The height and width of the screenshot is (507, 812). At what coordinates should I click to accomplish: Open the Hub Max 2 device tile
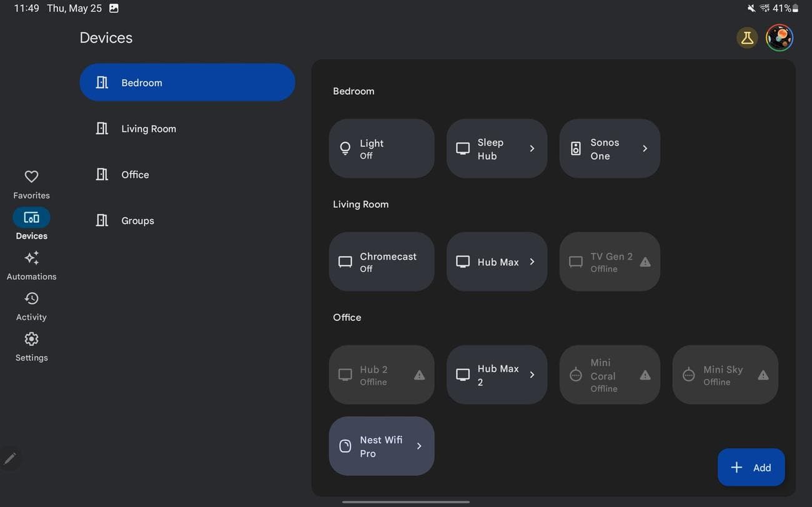click(x=497, y=374)
